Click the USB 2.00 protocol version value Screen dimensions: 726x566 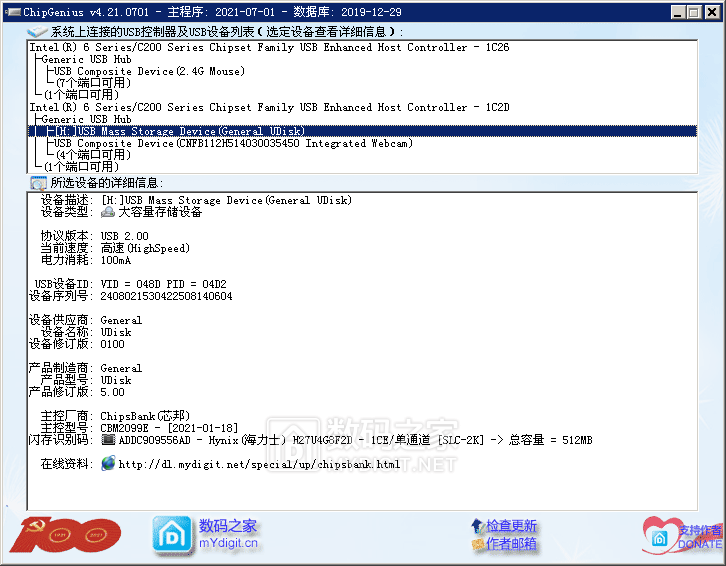pyautogui.click(x=125, y=236)
